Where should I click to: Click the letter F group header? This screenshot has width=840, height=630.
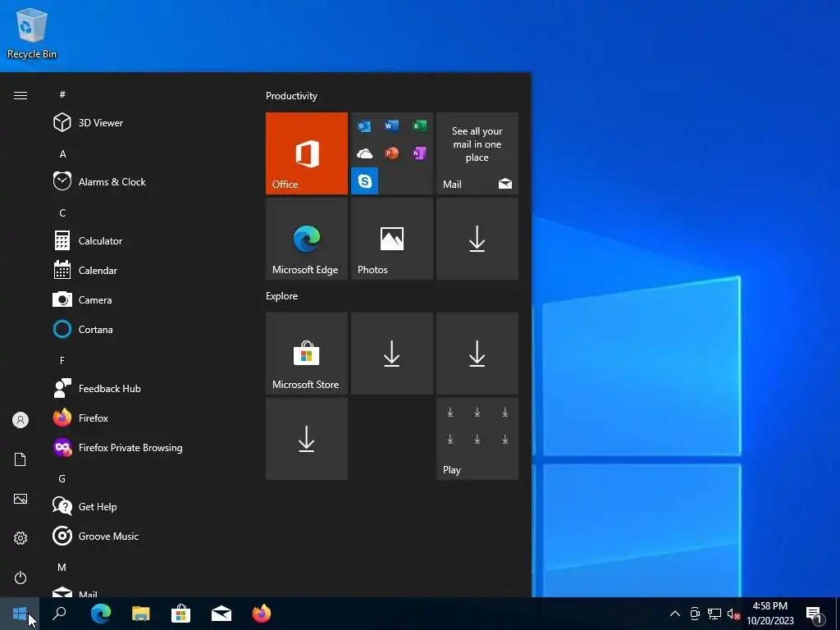click(62, 360)
